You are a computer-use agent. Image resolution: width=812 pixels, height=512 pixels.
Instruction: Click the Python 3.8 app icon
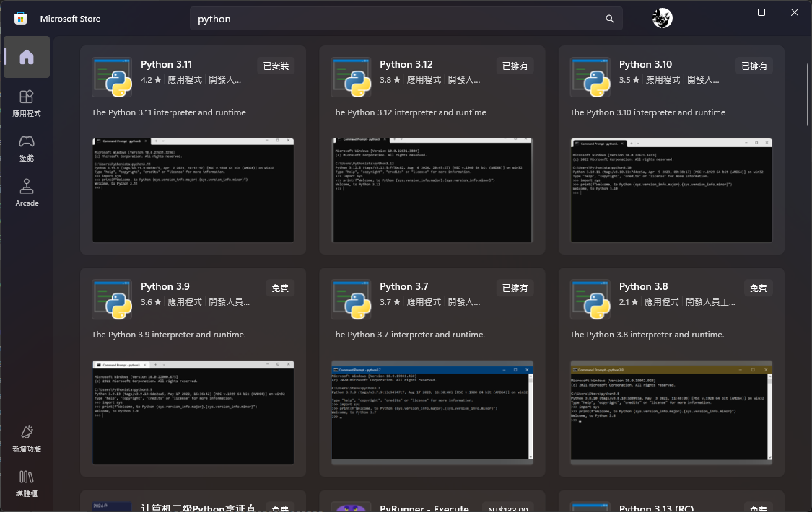[x=590, y=299]
